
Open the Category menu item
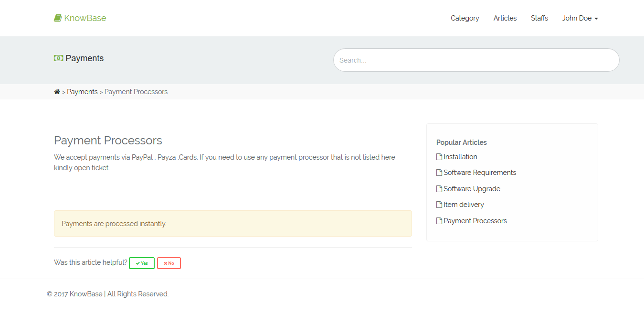tap(465, 18)
